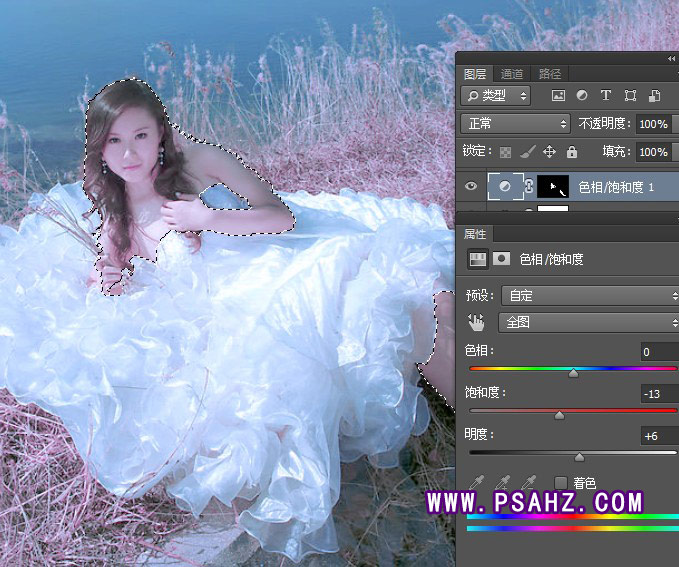Enable the 着色 colorize checkbox
The height and width of the screenshot is (567, 679).
click(x=561, y=483)
